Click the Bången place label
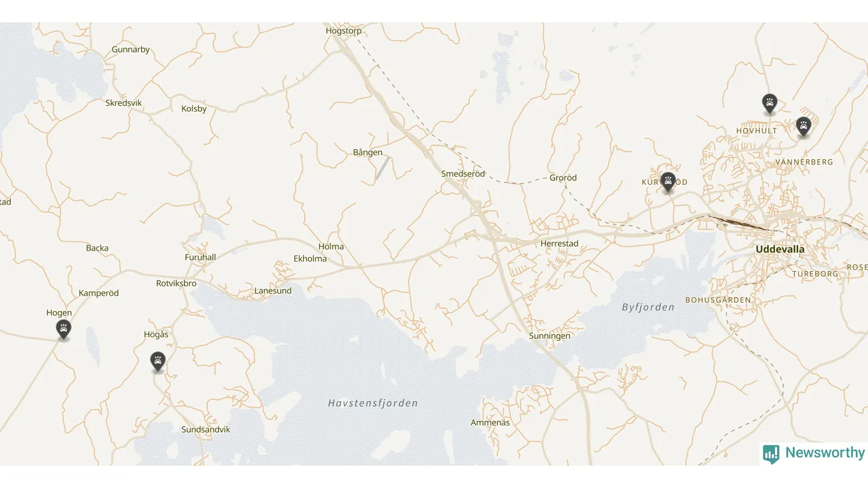 pos(368,152)
